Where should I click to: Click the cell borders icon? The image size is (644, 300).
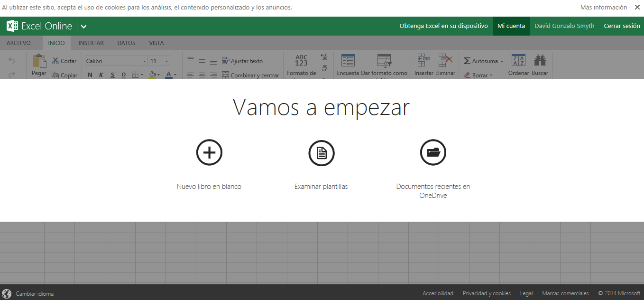135,75
